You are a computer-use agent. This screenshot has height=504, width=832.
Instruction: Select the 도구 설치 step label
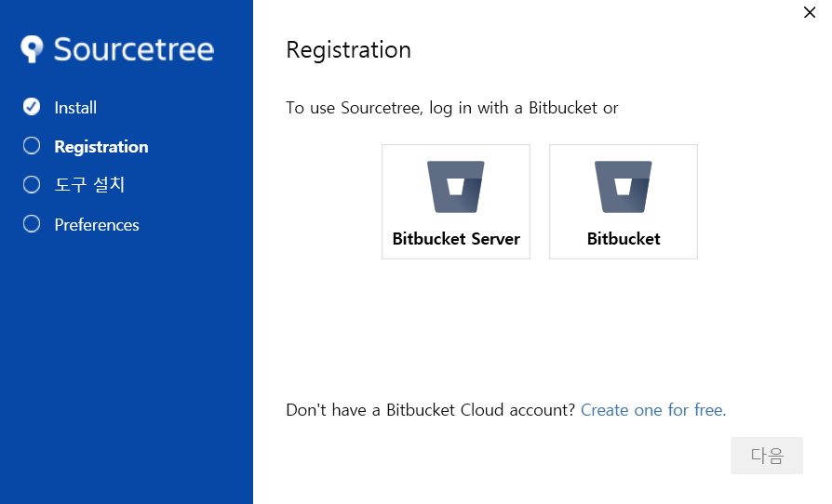pyautogui.click(x=89, y=184)
